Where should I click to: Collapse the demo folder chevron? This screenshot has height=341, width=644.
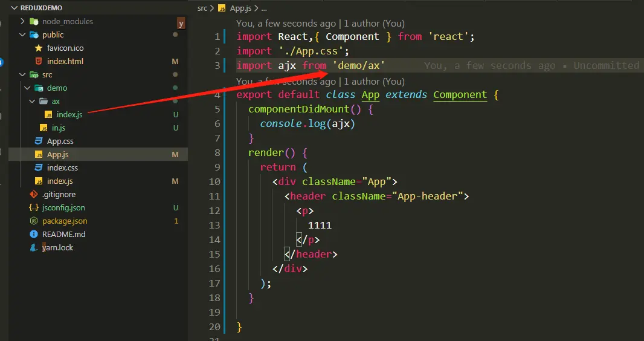[28, 88]
